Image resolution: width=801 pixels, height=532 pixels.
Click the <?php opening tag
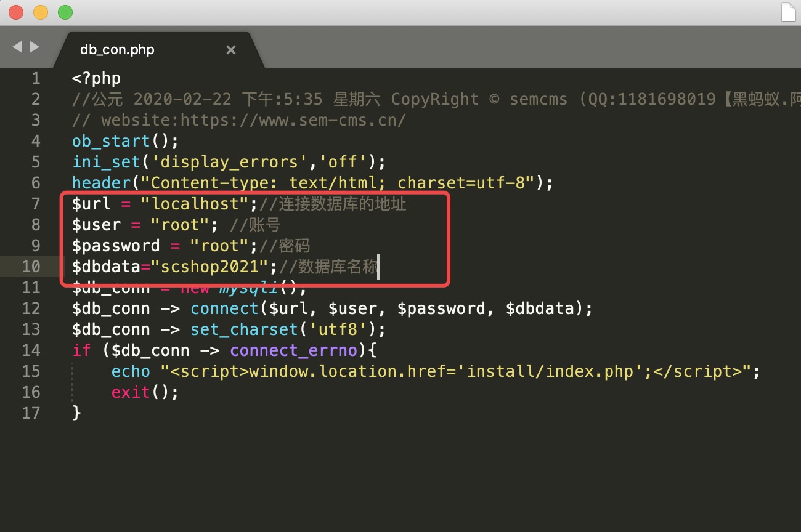click(x=96, y=78)
